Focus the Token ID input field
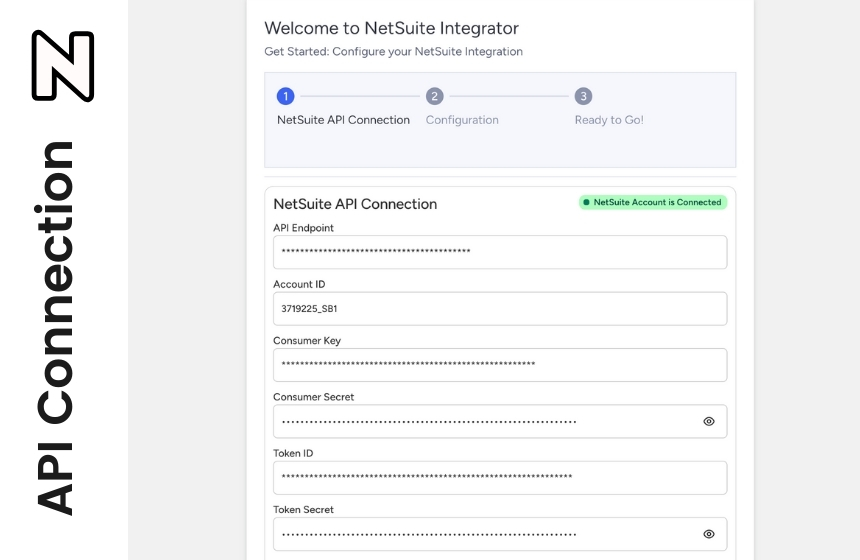The width and height of the screenshot is (860, 560). [x=500, y=478]
